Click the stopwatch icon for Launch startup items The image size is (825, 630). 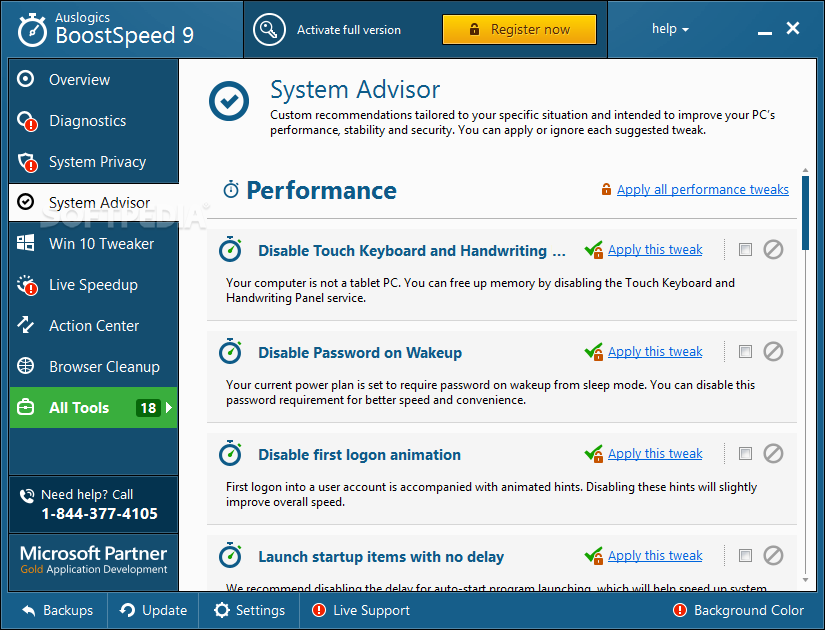(230, 555)
